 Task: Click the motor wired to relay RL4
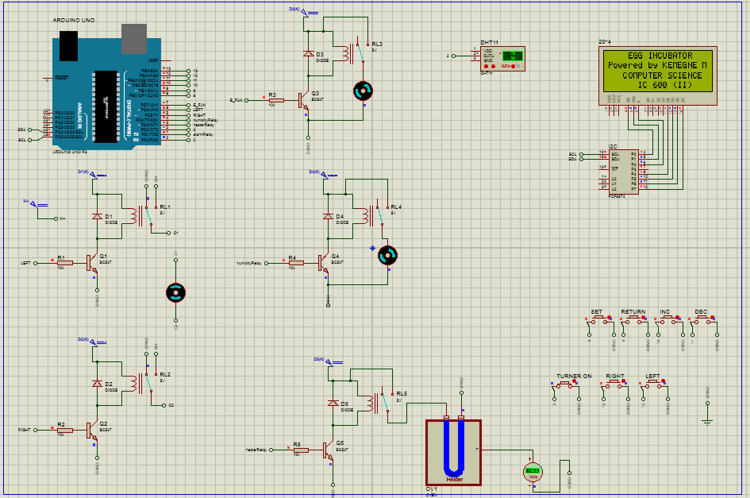(x=387, y=255)
